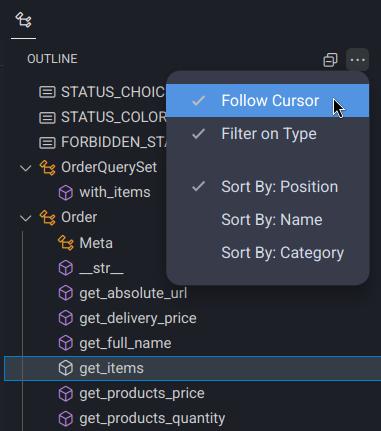Open the Outline view tab icon
Image resolution: width=381 pixels, height=431 pixels.
tap(23, 20)
